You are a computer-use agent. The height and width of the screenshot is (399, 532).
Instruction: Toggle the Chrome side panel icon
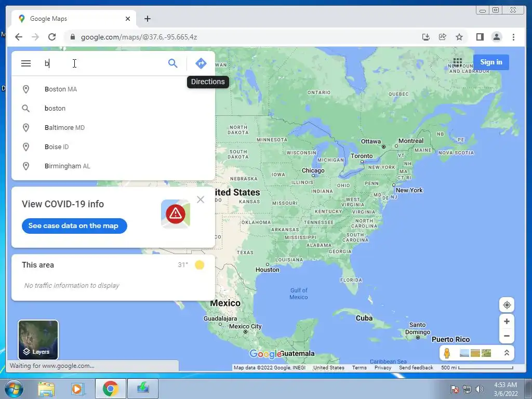(480, 37)
